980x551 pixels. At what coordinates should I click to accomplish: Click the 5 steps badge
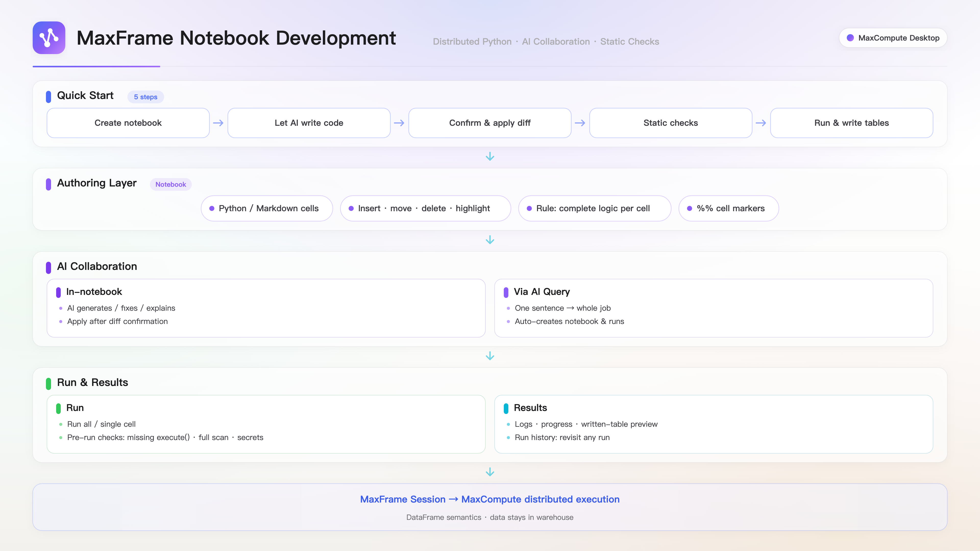click(x=146, y=97)
